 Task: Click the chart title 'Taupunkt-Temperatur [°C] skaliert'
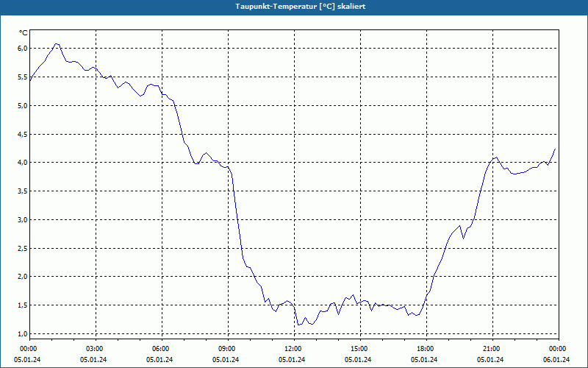point(301,7)
